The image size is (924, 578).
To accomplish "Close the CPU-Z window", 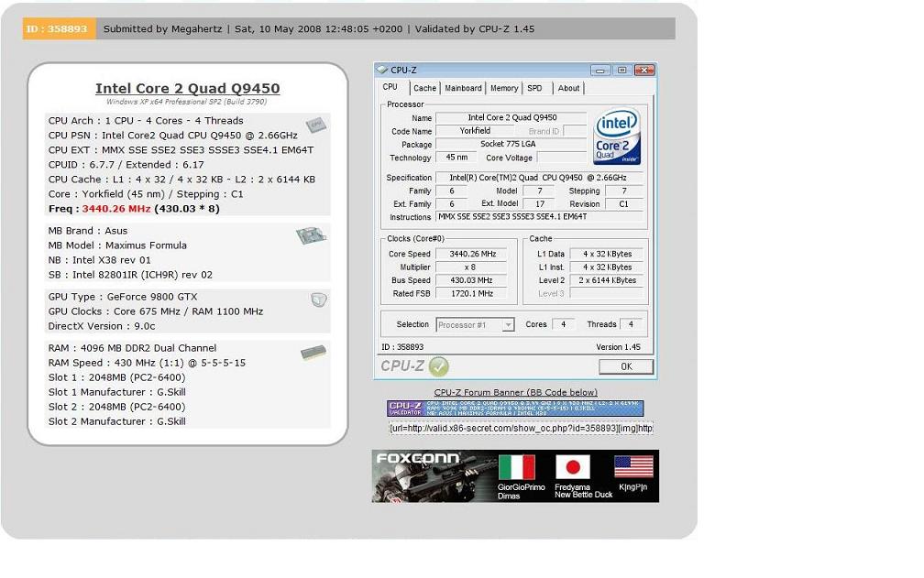I will [x=644, y=70].
